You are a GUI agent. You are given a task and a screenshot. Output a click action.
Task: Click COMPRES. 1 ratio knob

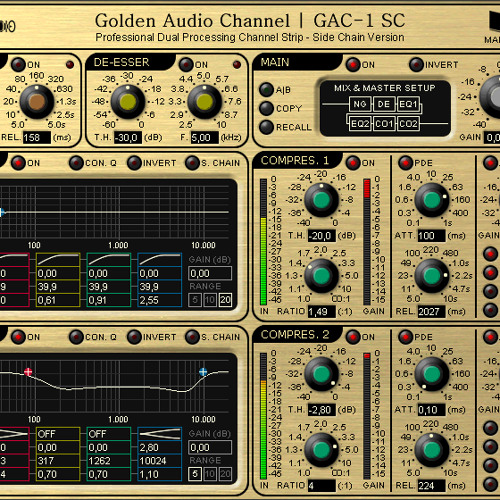[322, 276]
